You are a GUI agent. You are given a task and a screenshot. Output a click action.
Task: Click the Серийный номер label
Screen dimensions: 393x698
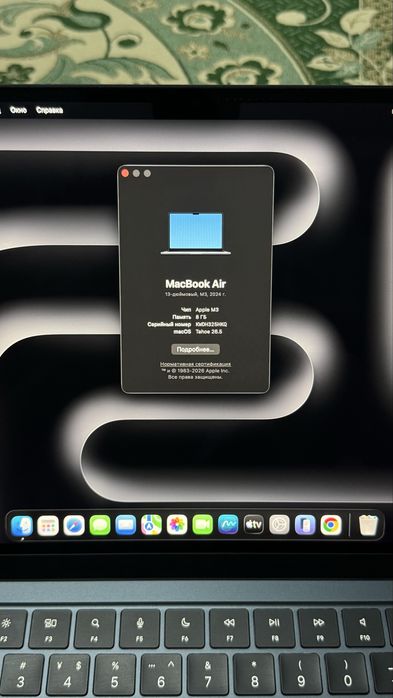169,325
